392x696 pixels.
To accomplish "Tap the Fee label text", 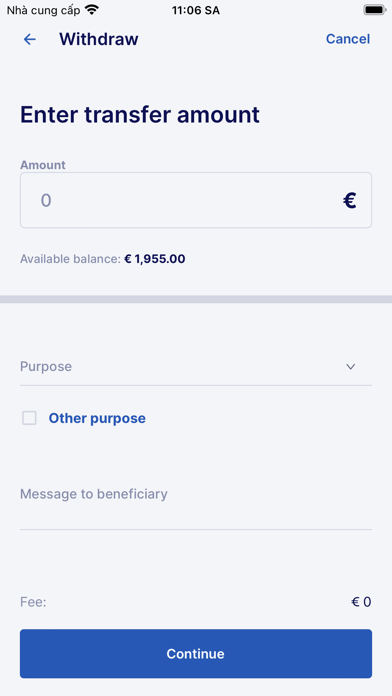I will tap(33, 602).
